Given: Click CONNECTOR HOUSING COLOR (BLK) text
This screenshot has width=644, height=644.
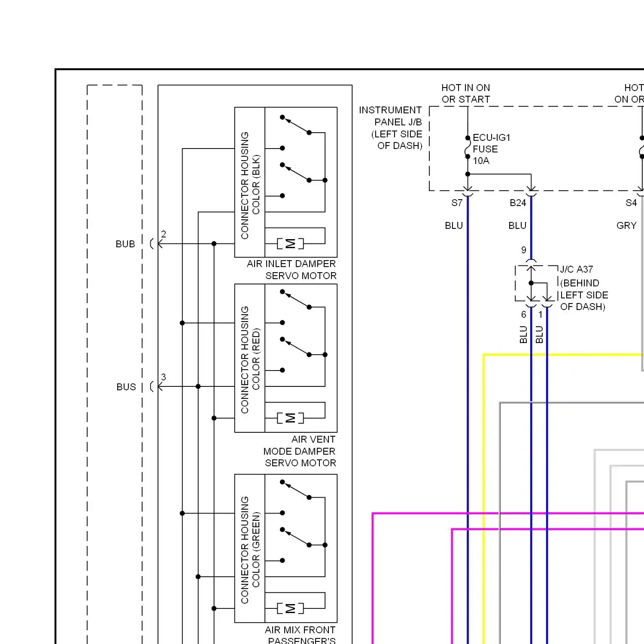Looking at the screenshot, I should [x=250, y=185].
